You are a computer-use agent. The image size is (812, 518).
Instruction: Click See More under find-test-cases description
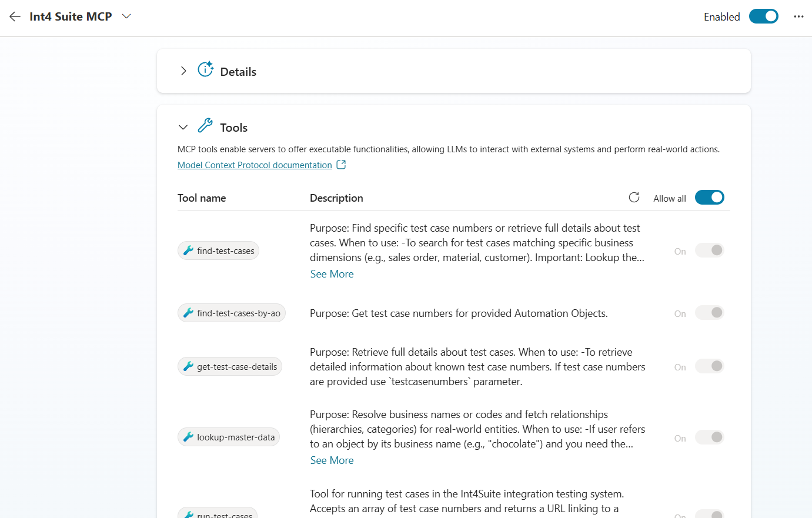[332, 274]
